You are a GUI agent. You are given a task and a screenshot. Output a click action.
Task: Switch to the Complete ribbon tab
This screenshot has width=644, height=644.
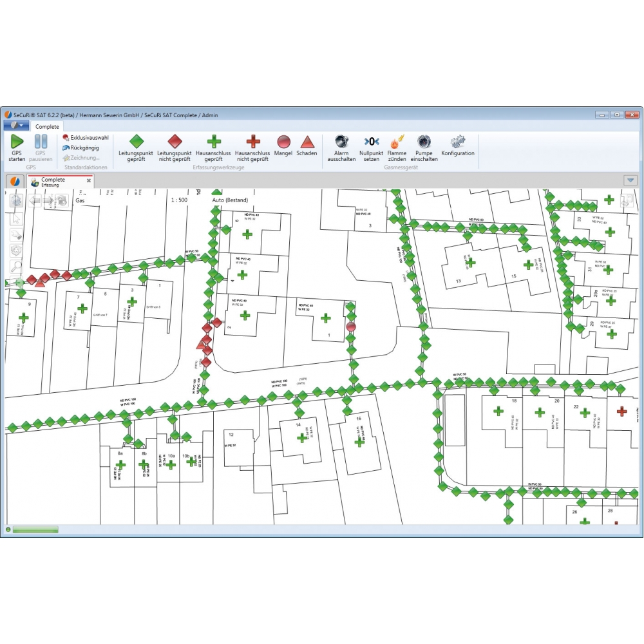coord(47,126)
